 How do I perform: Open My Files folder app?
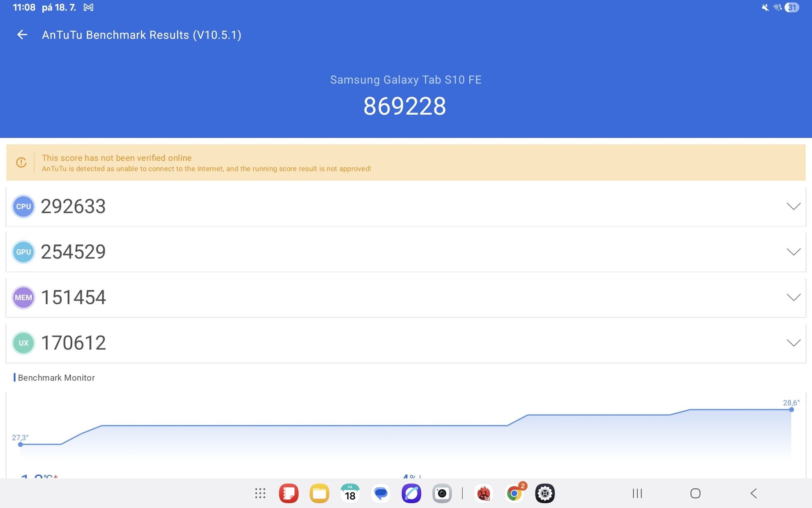(x=319, y=493)
